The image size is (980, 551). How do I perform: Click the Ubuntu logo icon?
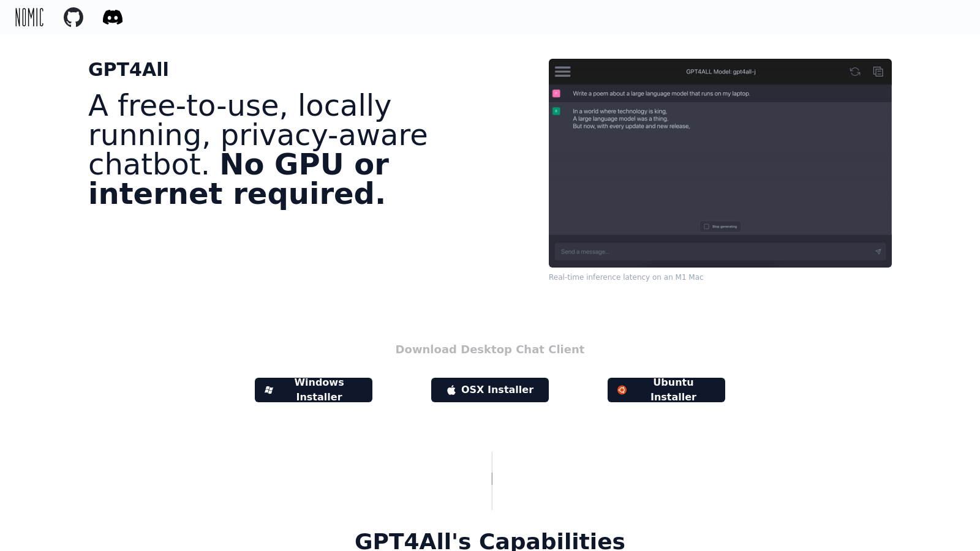[622, 390]
